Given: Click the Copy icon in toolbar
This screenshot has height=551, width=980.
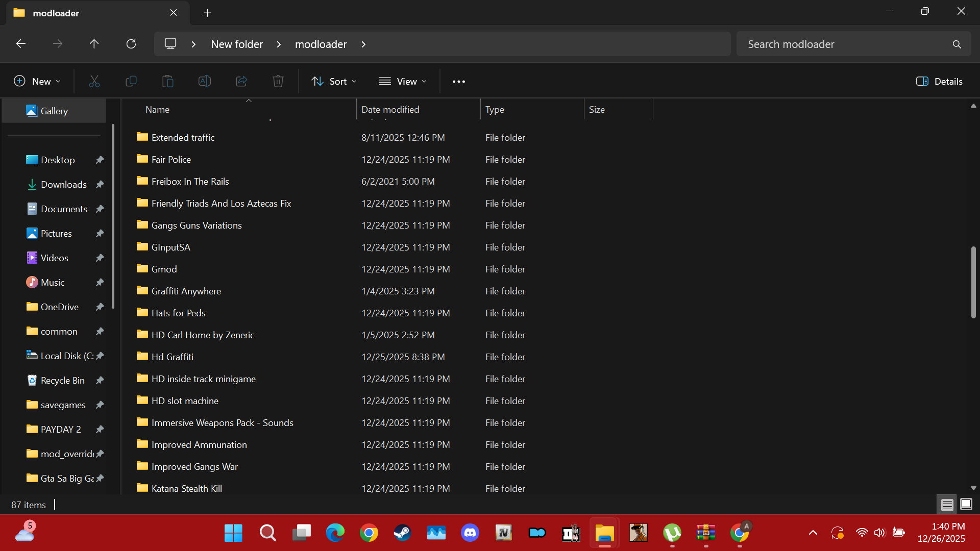Looking at the screenshot, I should coord(131,81).
